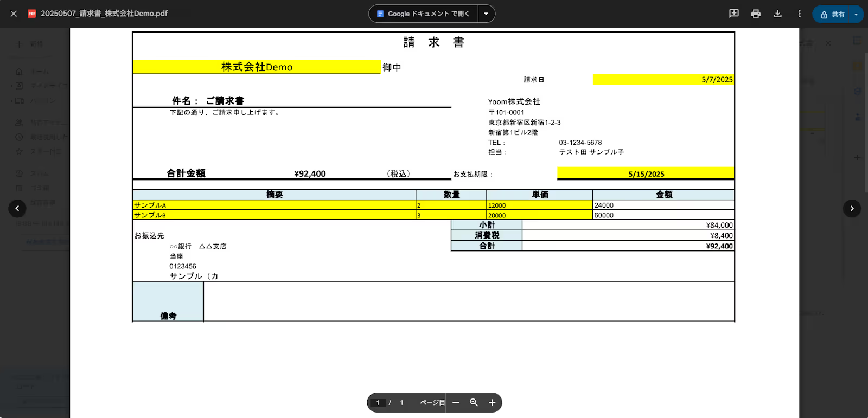
Task: Open the add comment tool
Action: 733,14
